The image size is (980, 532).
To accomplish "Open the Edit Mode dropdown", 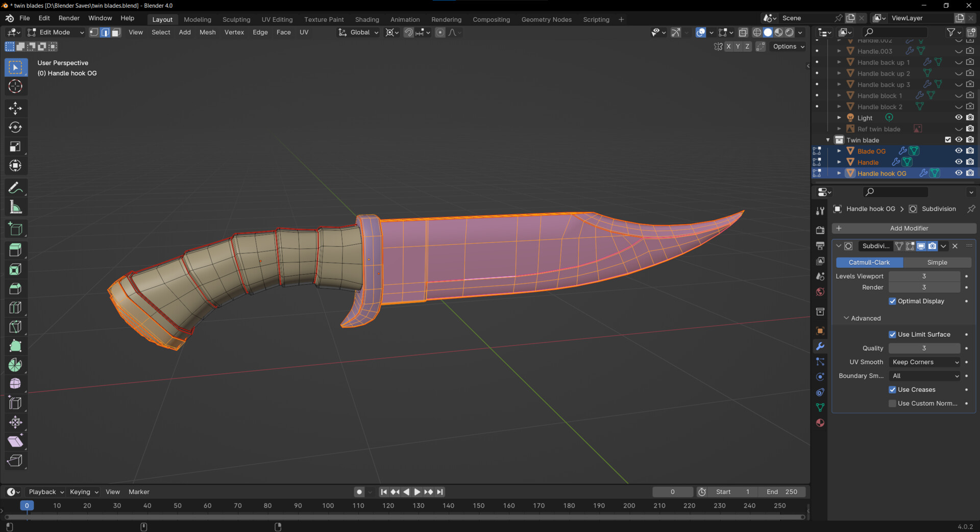I will tap(56, 33).
